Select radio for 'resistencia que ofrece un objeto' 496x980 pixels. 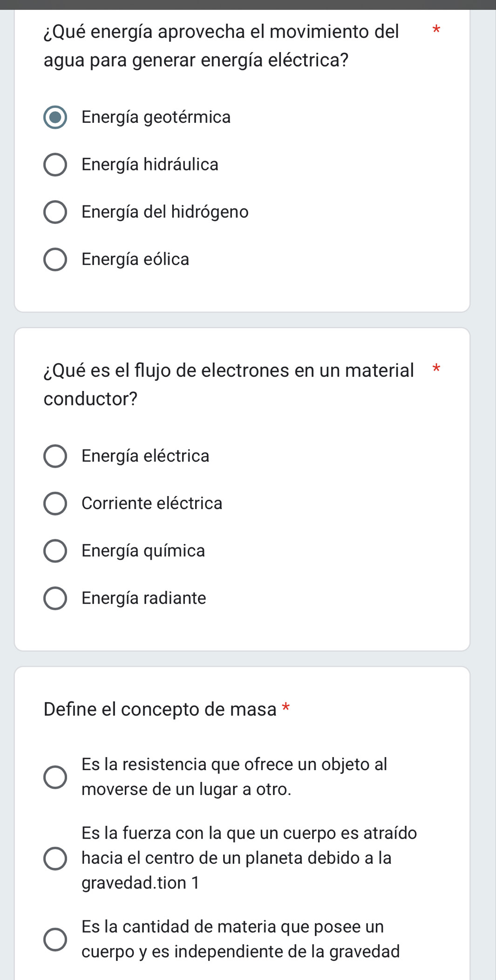coord(55,777)
